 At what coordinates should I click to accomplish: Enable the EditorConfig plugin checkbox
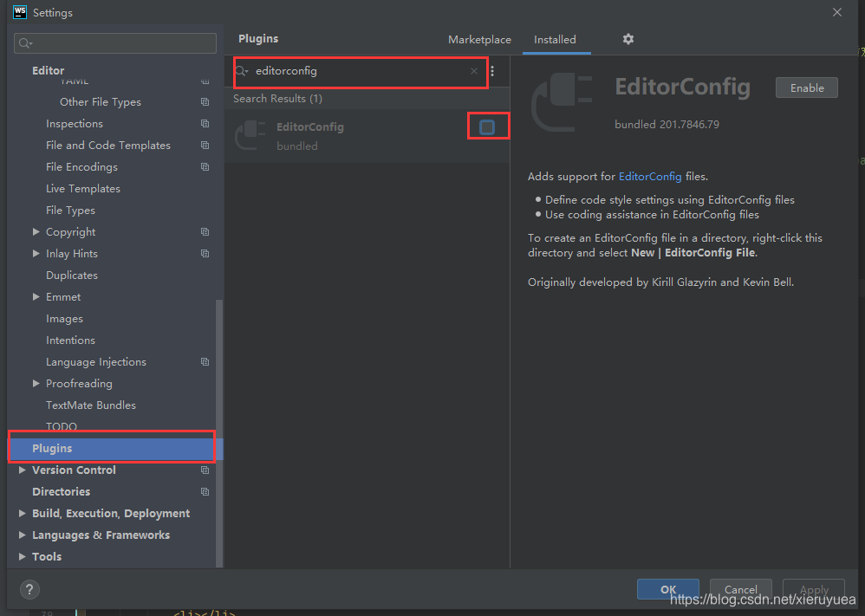486,127
